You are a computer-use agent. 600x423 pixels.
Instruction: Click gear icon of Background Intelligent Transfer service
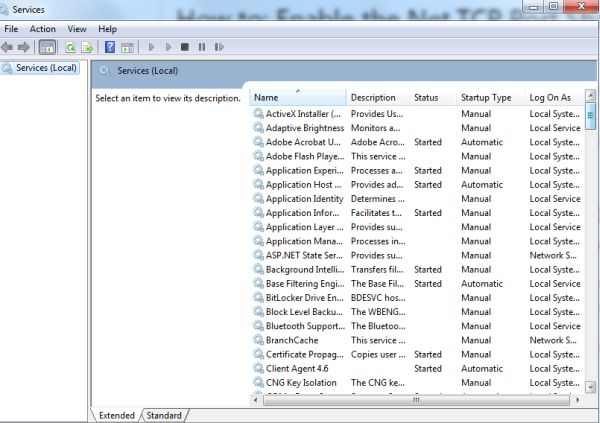coord(259,269)
